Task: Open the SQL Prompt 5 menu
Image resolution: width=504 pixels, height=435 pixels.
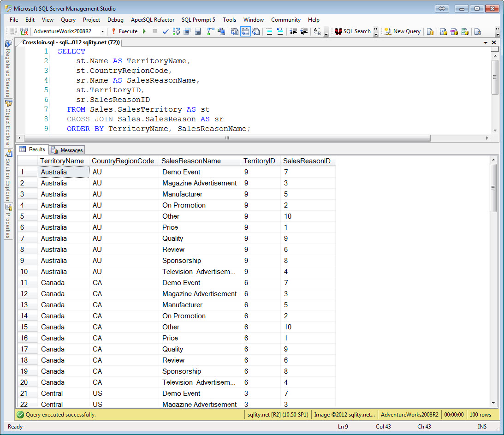Action: click(198, 20)
